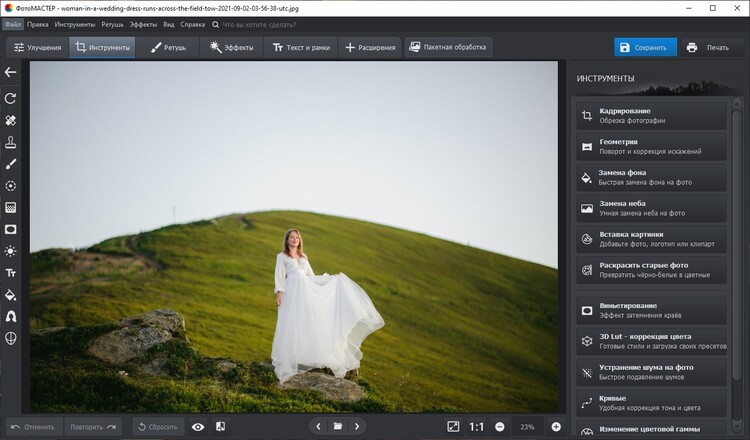
Task: Open the folder browser in bottom bar
Action: point(338,427)
